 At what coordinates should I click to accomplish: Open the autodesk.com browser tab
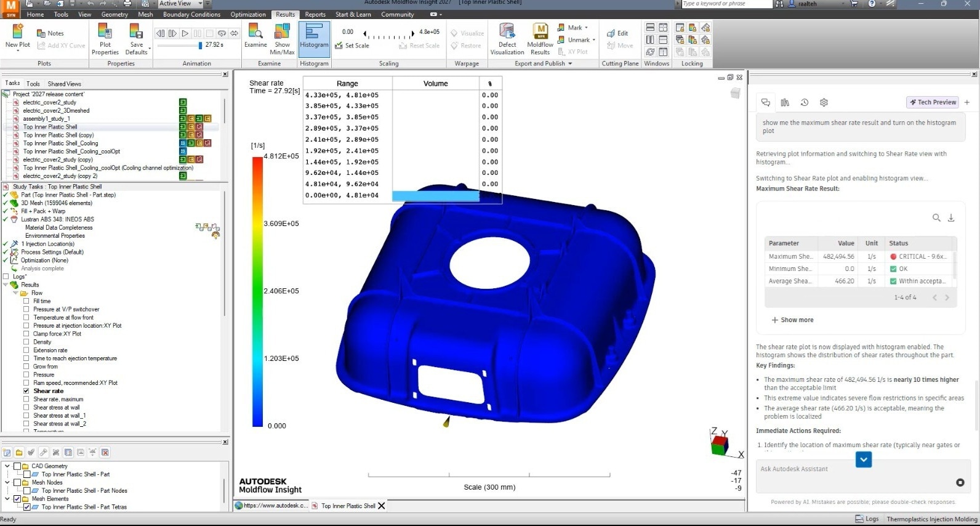pos(271,506)
